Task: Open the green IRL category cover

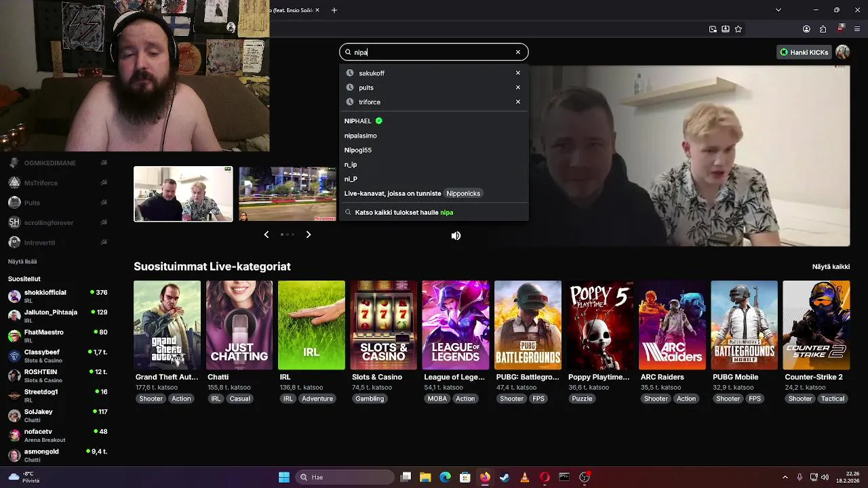Action: (x=311, y=325)
